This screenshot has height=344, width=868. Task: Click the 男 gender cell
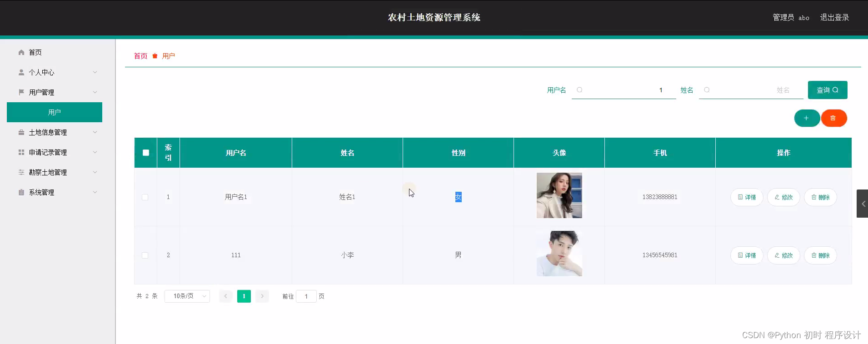(459, 255)
